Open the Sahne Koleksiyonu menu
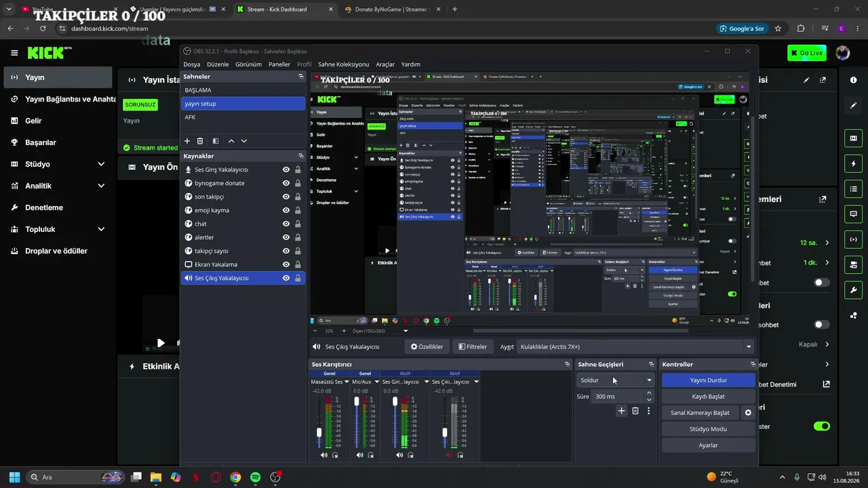 click(x=344, y=64)
